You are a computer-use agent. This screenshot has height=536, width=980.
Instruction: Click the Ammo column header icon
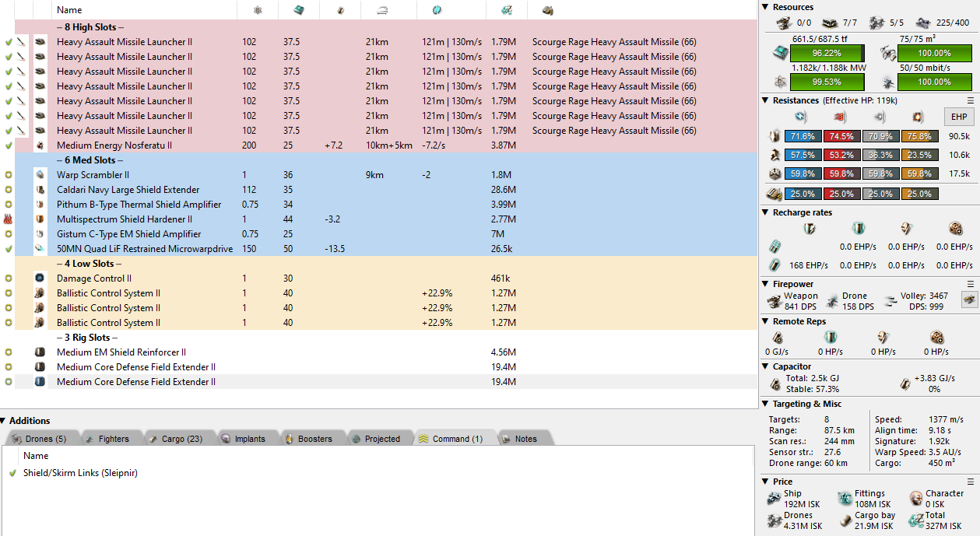547,10
